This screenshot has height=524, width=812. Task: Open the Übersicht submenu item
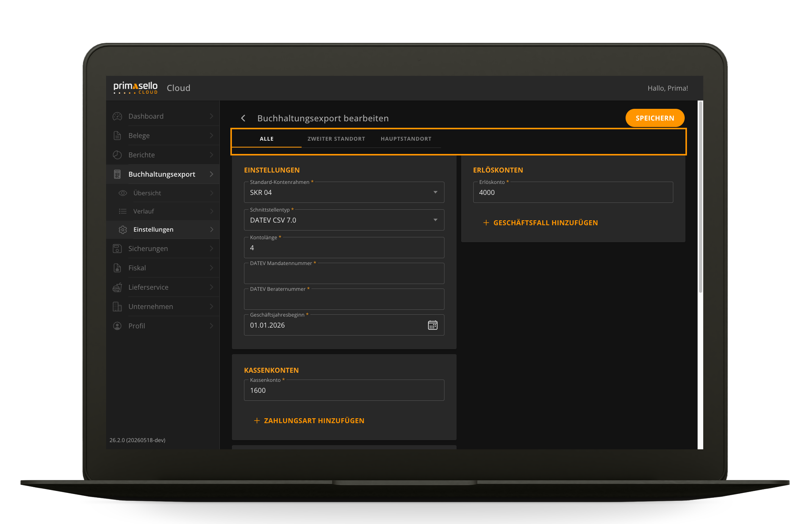pyautogui.click(x=163, y=193)
